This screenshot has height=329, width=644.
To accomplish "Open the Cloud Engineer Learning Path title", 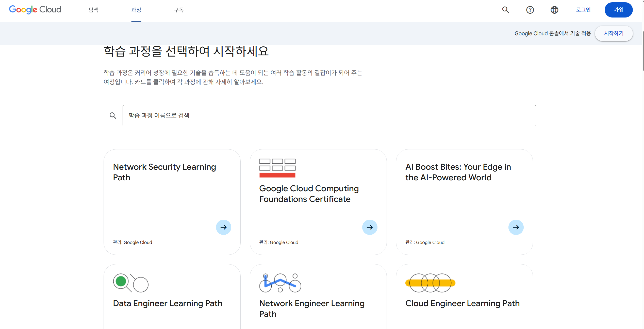I will click(462, 303).
